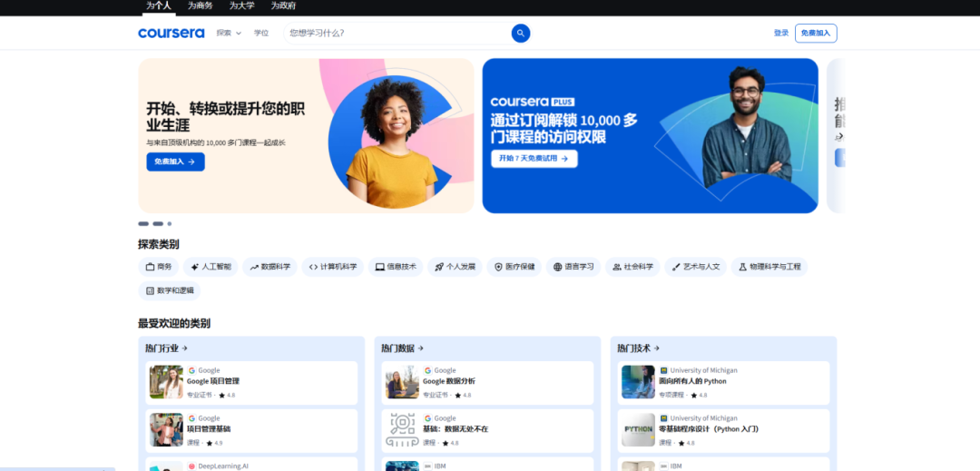The height and width of the screenshot is (471, 980).
Task: Choose the 语言学习 category chip
Action: pos(573,267)
